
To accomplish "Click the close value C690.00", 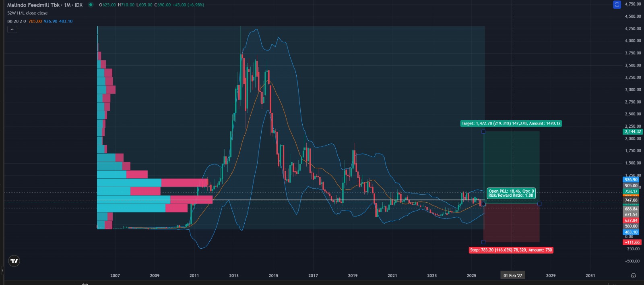I will [163, 5].
